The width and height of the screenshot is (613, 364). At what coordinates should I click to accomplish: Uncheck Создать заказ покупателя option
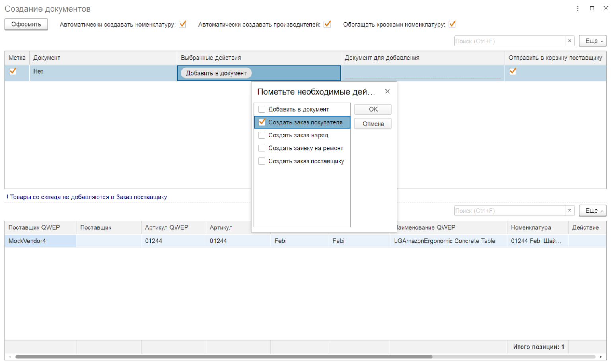tap(262, 122)
